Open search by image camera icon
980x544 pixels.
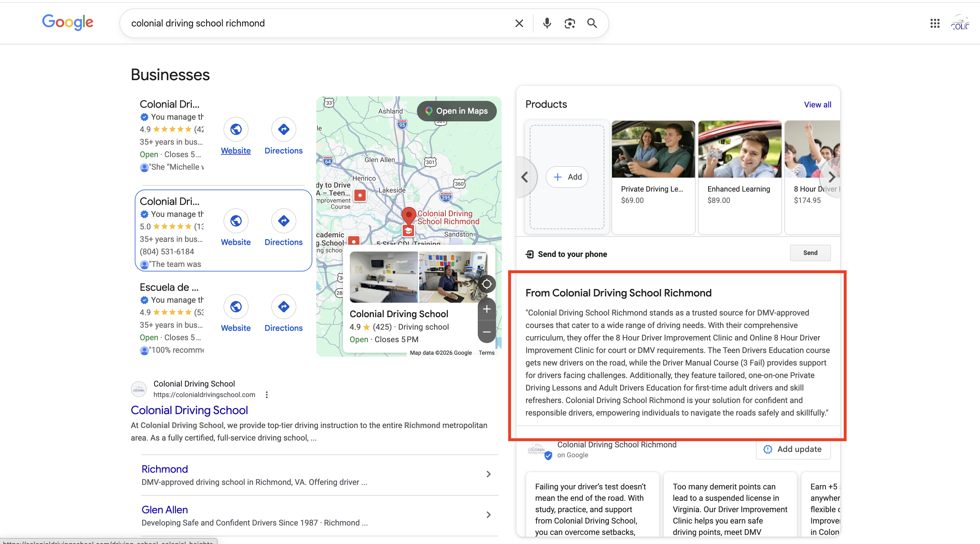570,23
